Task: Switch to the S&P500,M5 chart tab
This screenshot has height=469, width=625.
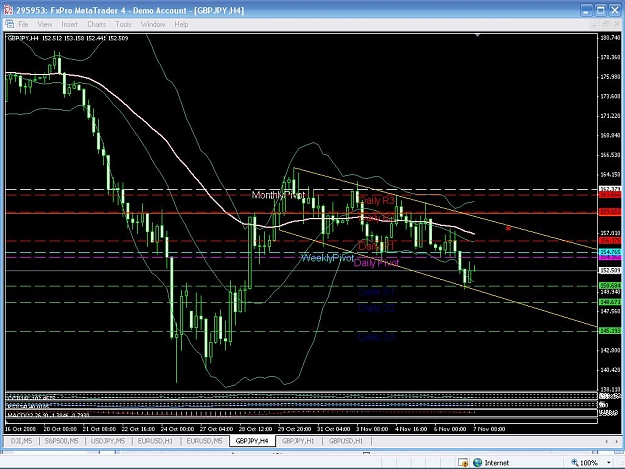Action: pyautogui.click(x=61, y=441)
